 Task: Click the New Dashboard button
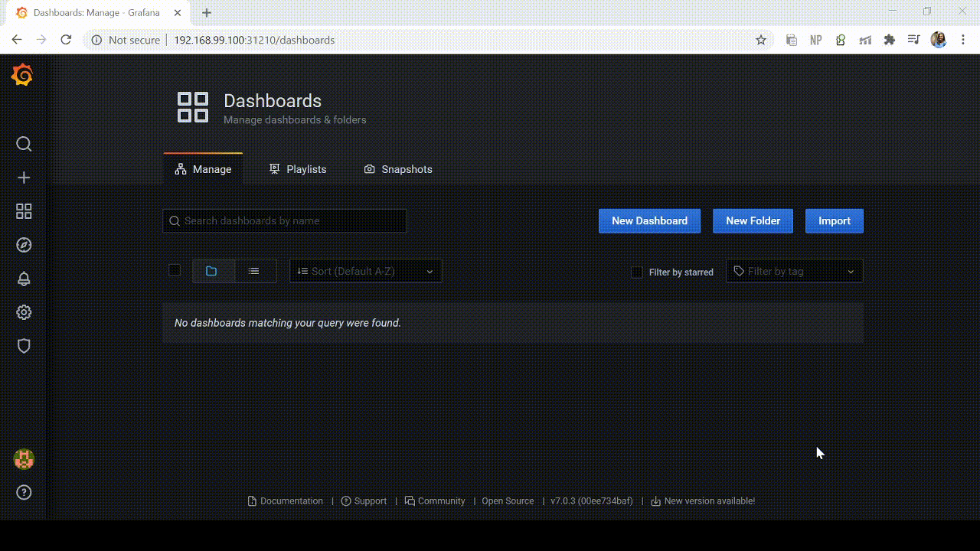[x=649, y=220]
